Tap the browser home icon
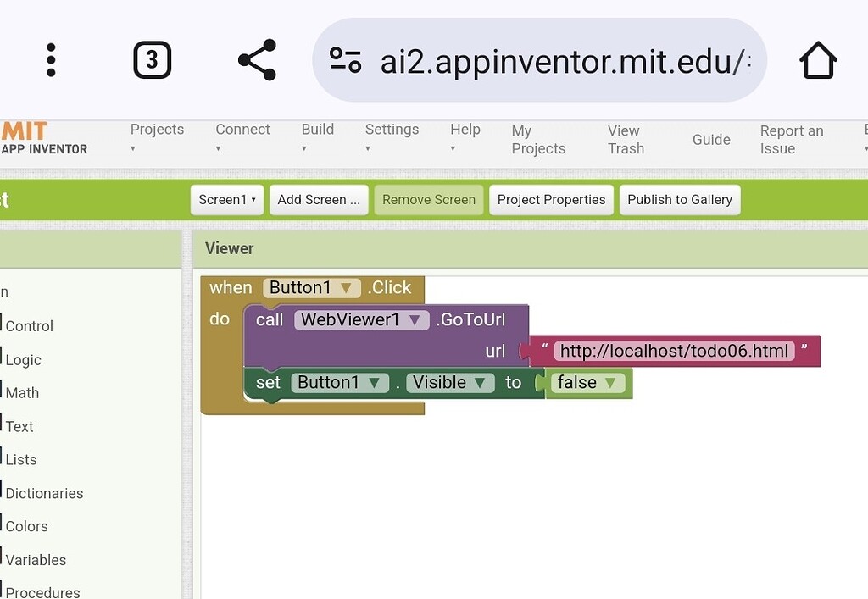The image size is (868, 599). 816,59
